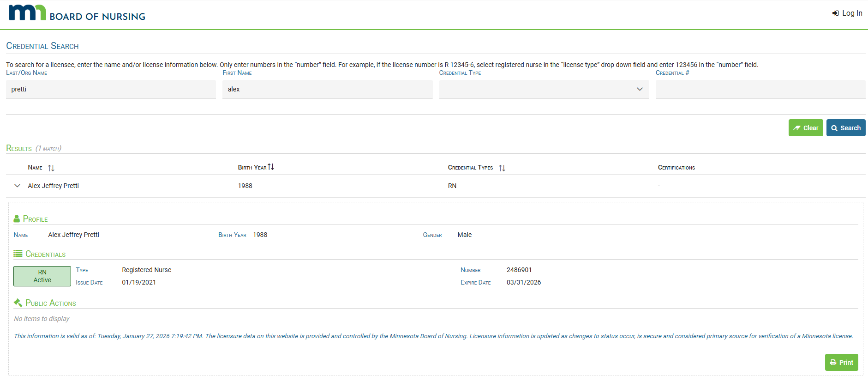868x376 pixels.
Task: Click the Profile person icon
Action: 17,219
